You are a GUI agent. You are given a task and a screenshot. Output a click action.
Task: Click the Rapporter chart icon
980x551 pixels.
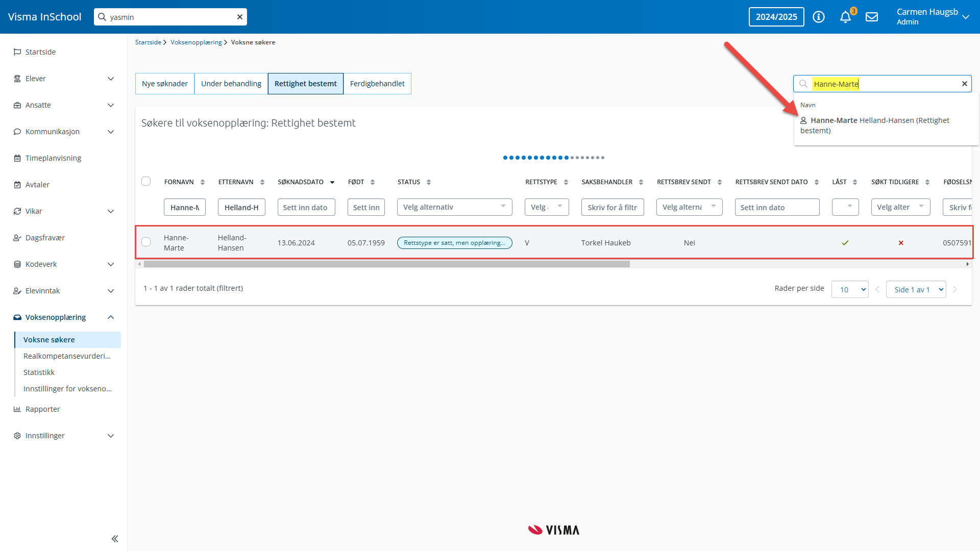click(x=17, y=409)
